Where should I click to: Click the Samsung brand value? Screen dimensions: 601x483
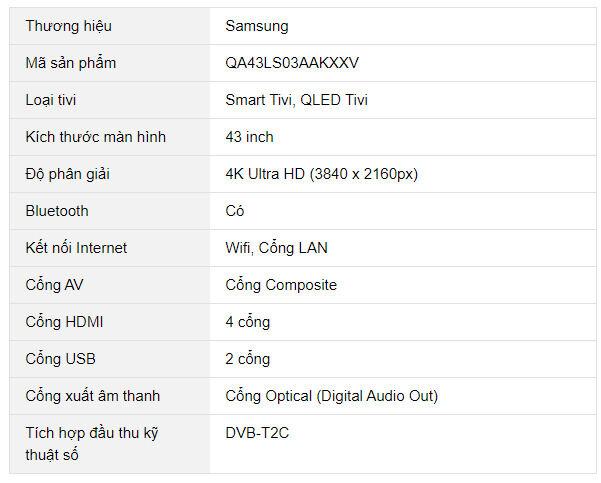(x=257, y=26)
